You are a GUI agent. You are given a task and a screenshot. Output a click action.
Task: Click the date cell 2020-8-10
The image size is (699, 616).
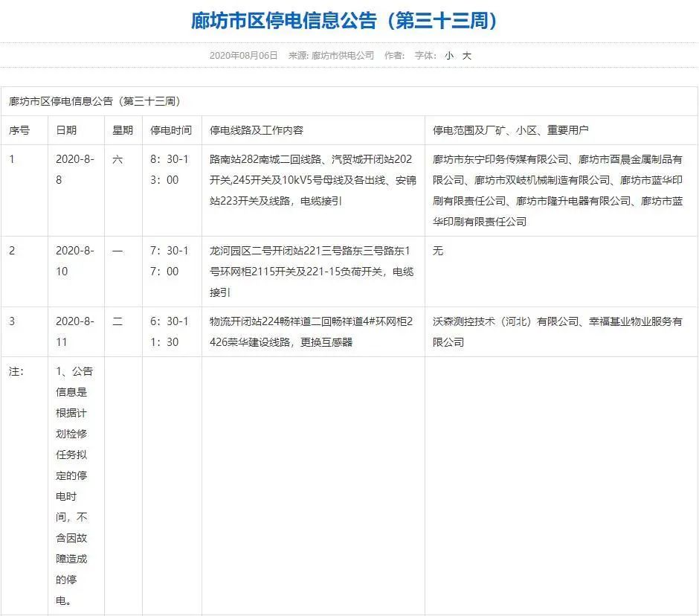(x=77, y=272)
